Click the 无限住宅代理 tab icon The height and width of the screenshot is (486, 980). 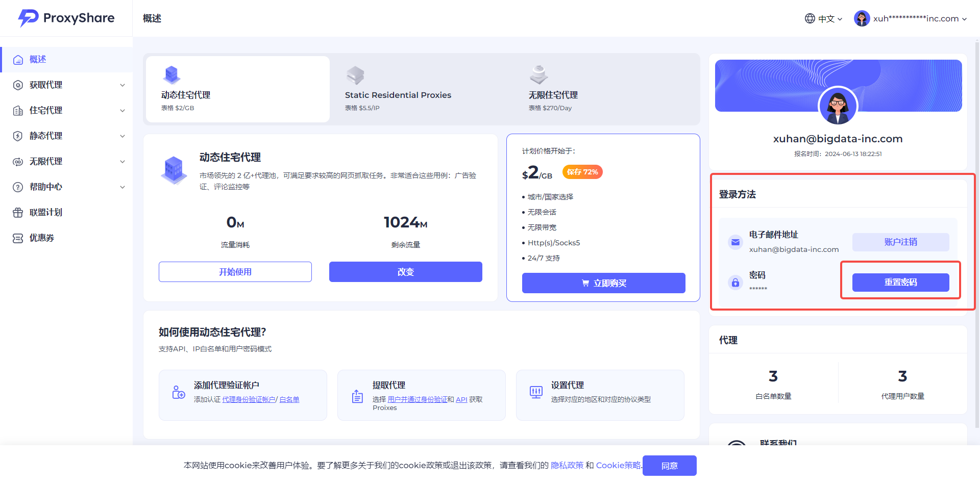pyautogui.click(x=539, y=75)
